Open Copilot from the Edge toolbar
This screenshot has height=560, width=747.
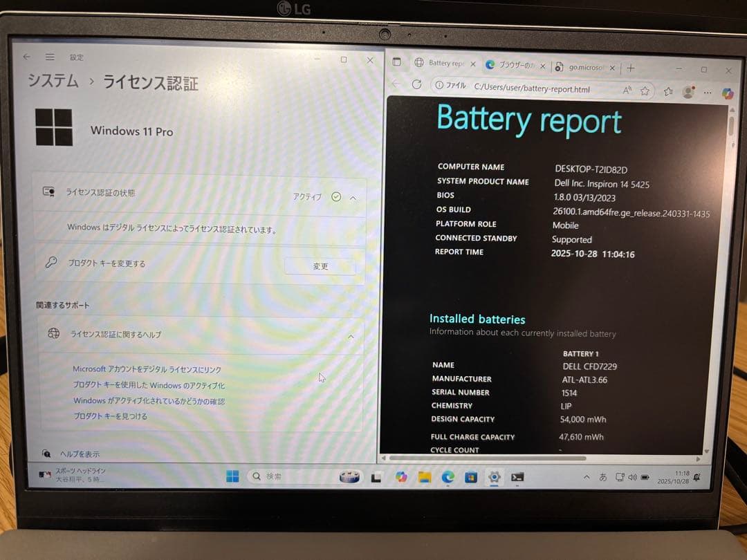click(x=728, y=91)
